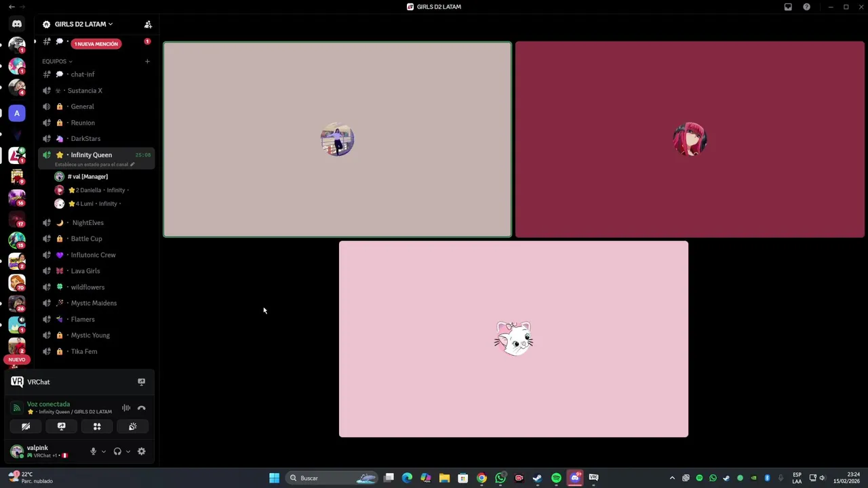Open the GIRLS D2 LATAM server menu
The height and width of the screenshot is (488, 868).
[84, 24]
